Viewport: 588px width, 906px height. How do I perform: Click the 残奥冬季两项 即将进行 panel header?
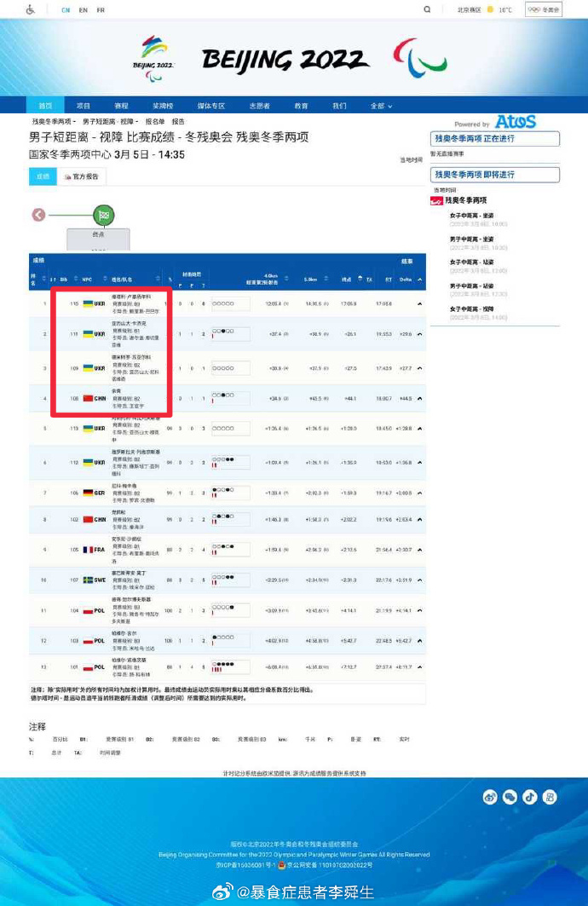point(495,175)
